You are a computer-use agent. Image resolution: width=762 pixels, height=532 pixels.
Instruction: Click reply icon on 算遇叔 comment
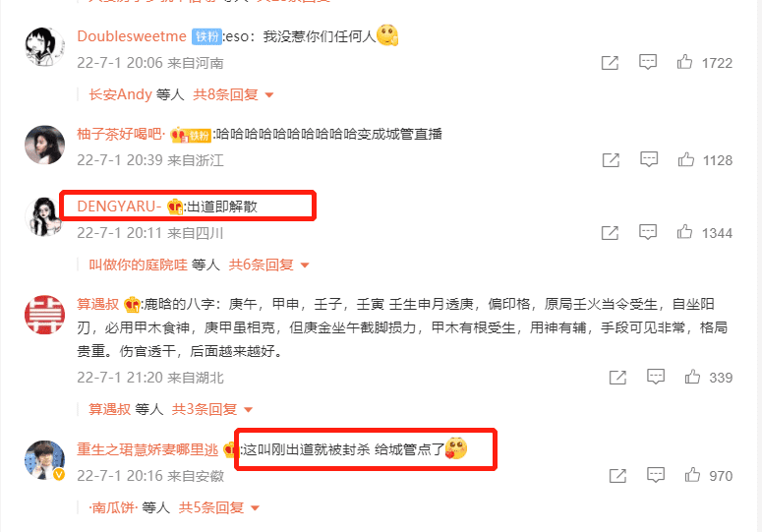pyautogui.click(x=656, y=377)
